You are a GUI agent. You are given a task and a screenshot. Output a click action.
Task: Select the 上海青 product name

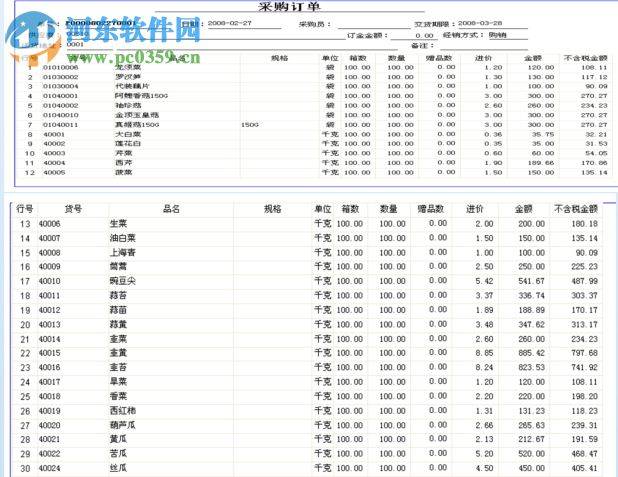[x=123, y=253]
